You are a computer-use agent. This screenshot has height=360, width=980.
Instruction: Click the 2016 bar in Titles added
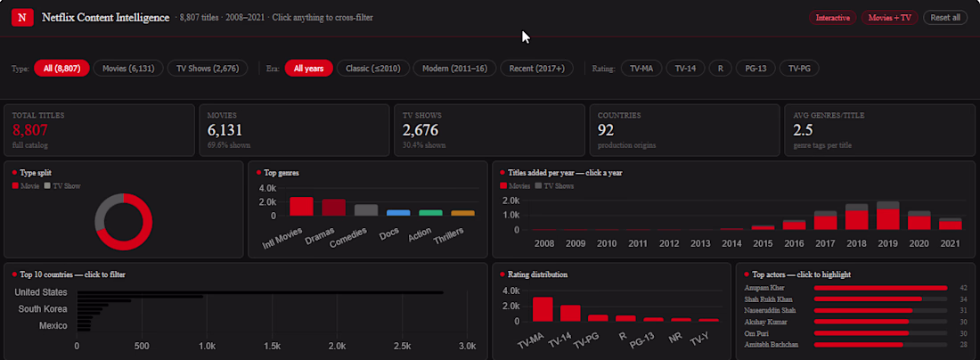[794, 225]
